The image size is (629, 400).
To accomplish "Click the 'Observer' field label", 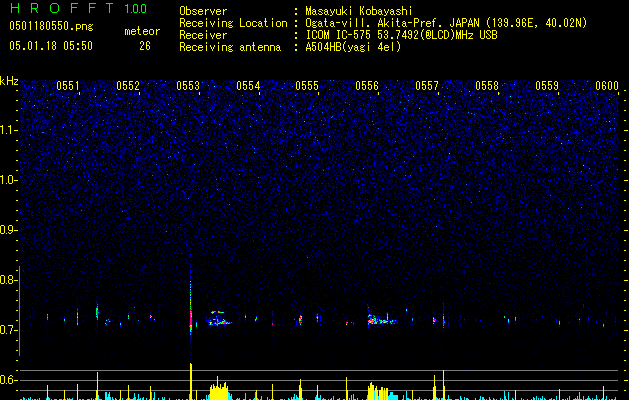I will click(x=203, y=11).
